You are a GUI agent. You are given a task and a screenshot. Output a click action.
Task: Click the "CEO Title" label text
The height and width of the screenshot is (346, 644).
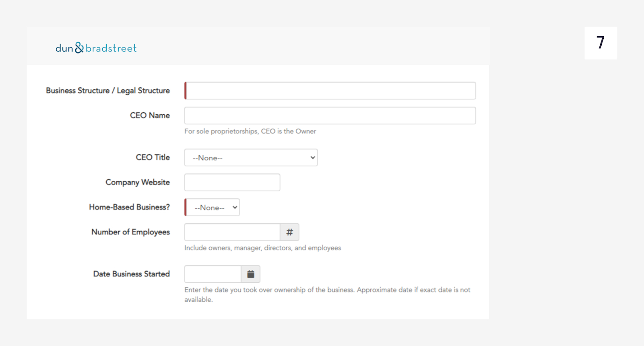[x=153, y=157]
